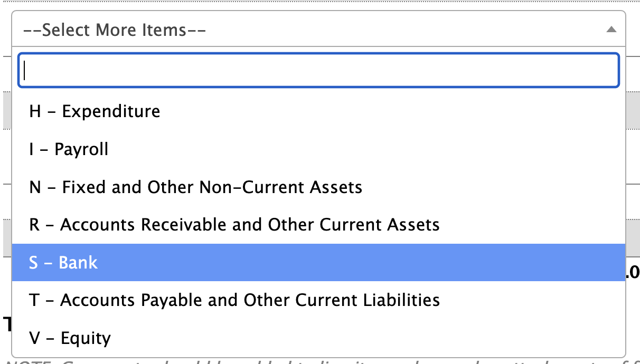The image size is (640, 364).
Task: Select T - Accounts Payable and Other Current Liabilities
Action: coord(318,300)
